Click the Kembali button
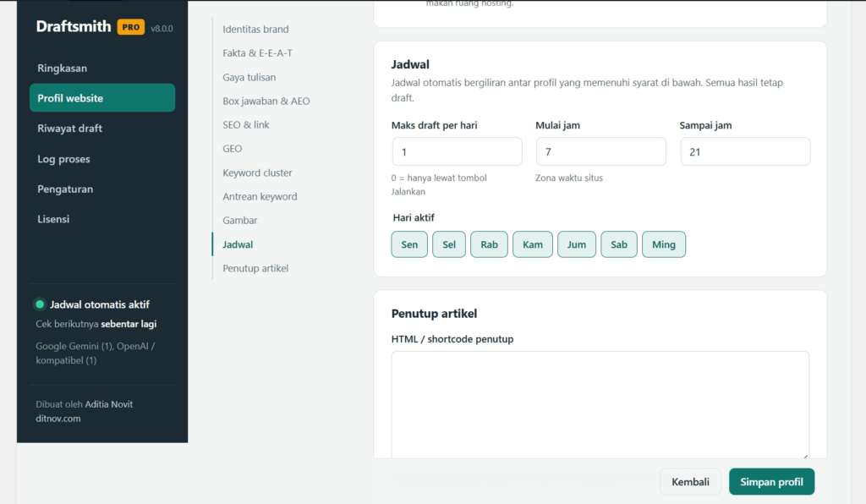The width and height of the screenshot is (866, 504). [x=690, y=482]
